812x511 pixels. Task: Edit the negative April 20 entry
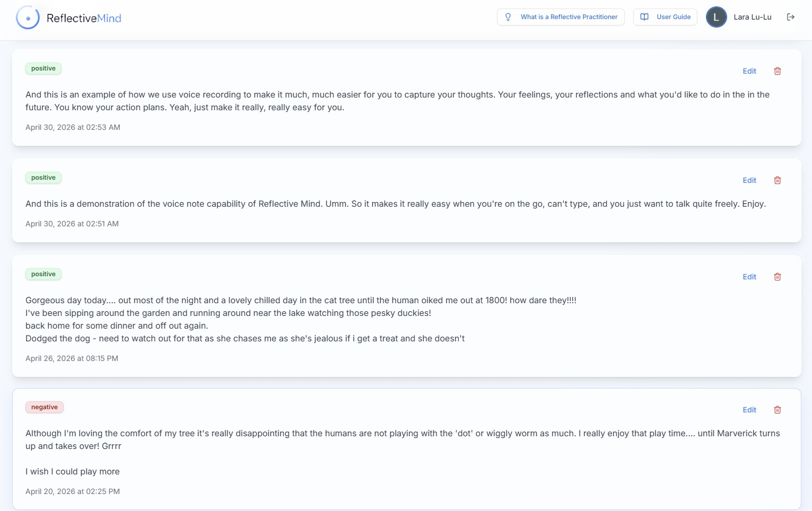[x=749, y=410]
